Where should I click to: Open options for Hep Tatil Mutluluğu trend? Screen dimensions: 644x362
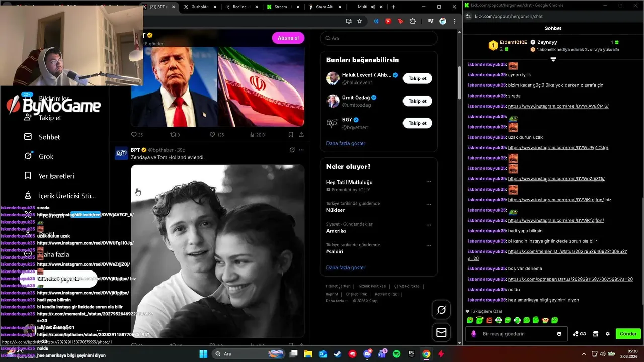429,182
